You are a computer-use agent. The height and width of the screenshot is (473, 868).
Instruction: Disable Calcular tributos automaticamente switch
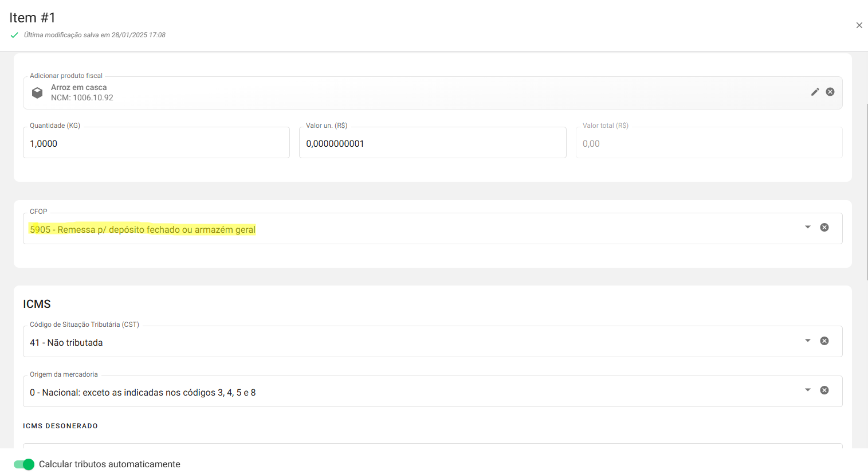24,464
